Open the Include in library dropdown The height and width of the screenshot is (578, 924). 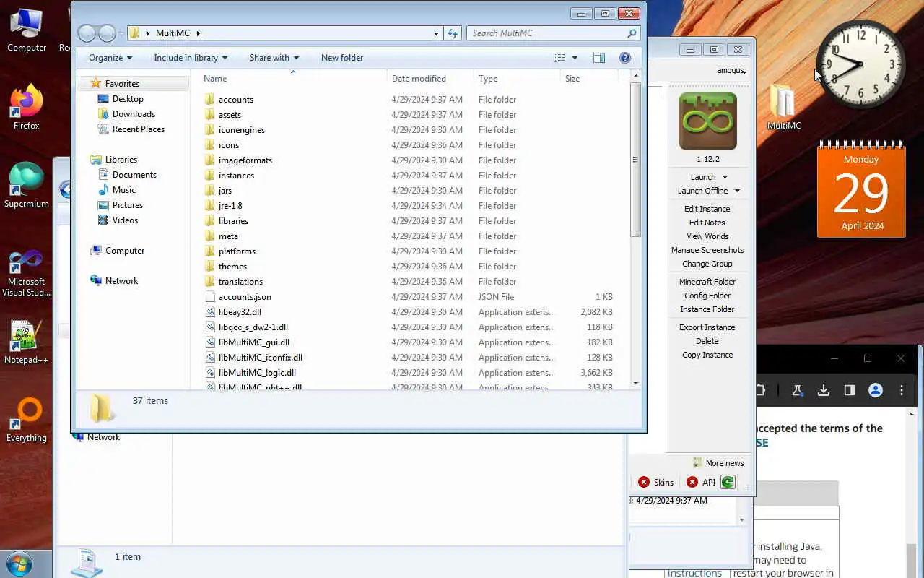point(191,58)
